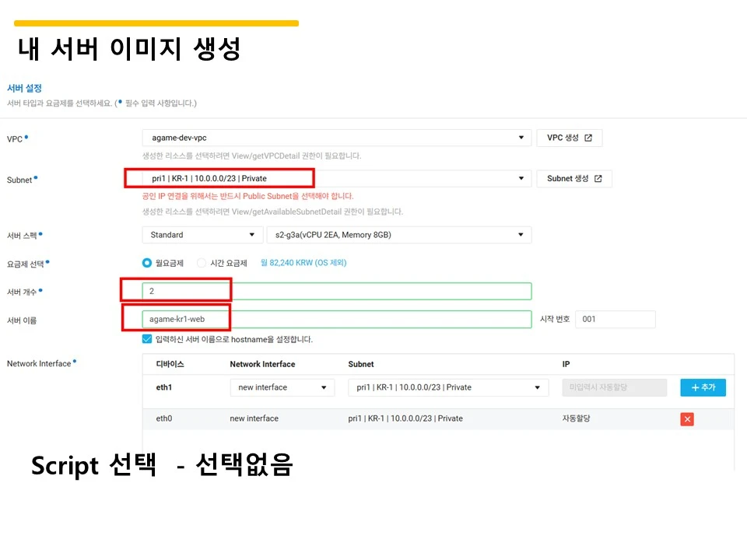The image size is (747, 560).
Task: Click the plus icon on the 추가 button
Action: 691,387
